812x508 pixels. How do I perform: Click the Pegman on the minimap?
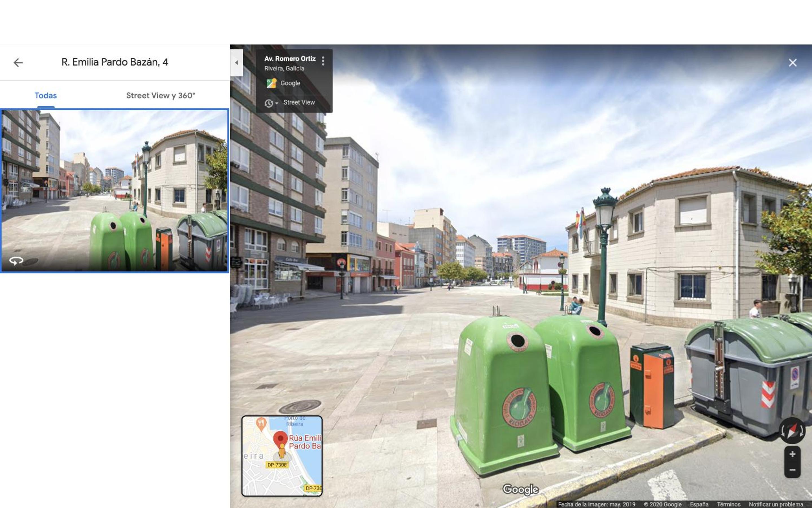coord(282,451)
